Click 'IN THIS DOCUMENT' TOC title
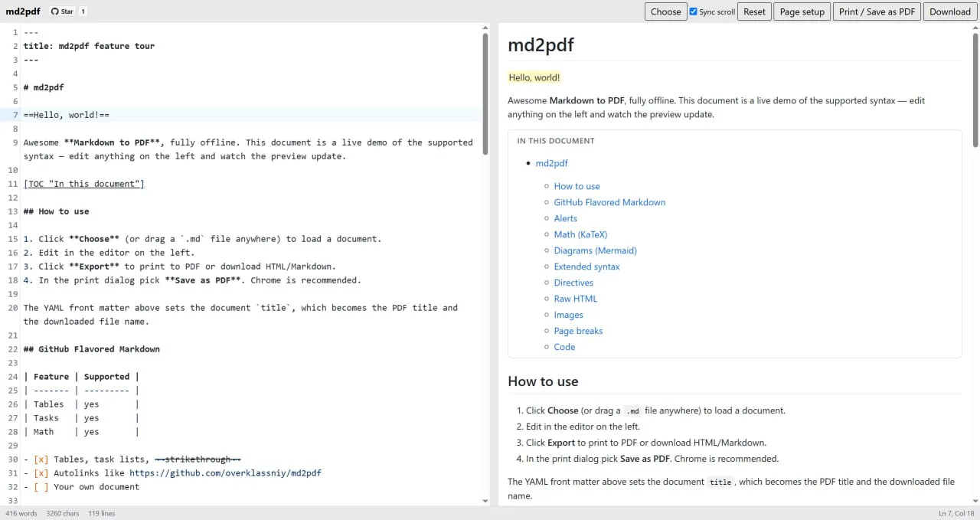This screenshot has height=520, width=980. [x=556, y=141]
